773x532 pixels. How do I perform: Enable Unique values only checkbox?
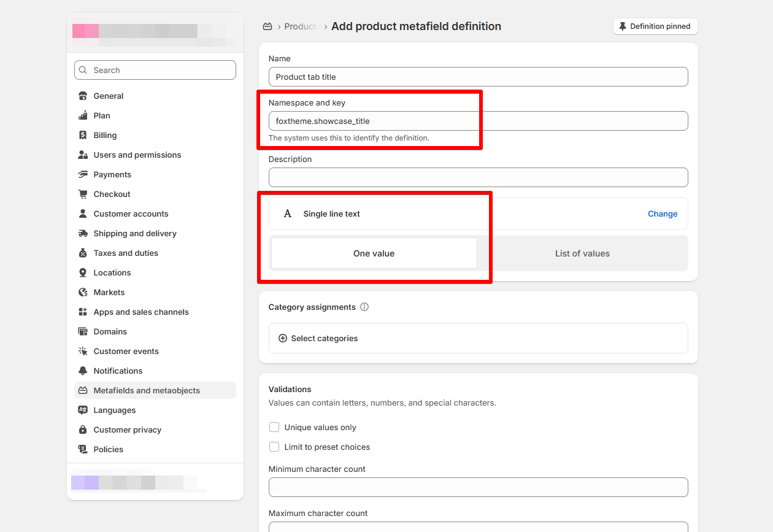pos(274,427)
